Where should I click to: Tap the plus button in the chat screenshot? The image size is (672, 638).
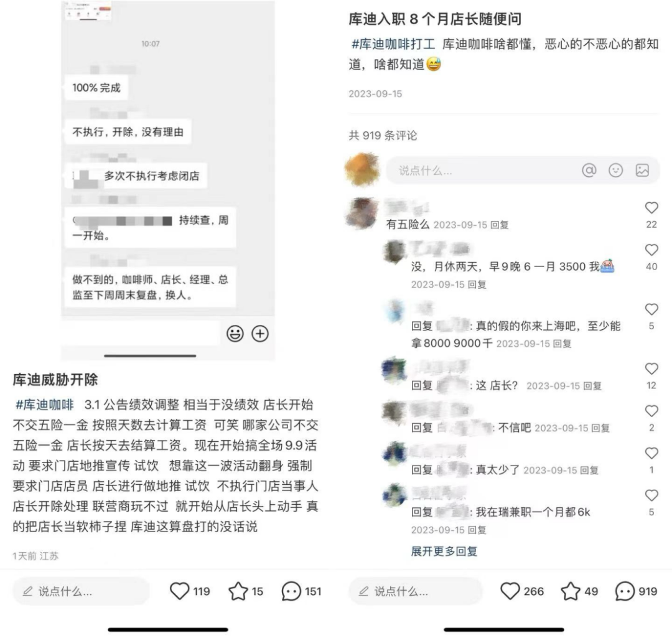(x=259, y=334)
